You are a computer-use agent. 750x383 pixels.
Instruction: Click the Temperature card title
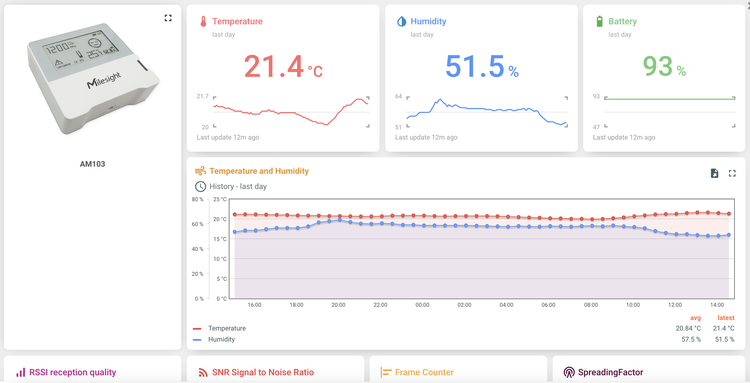(237, 22)
